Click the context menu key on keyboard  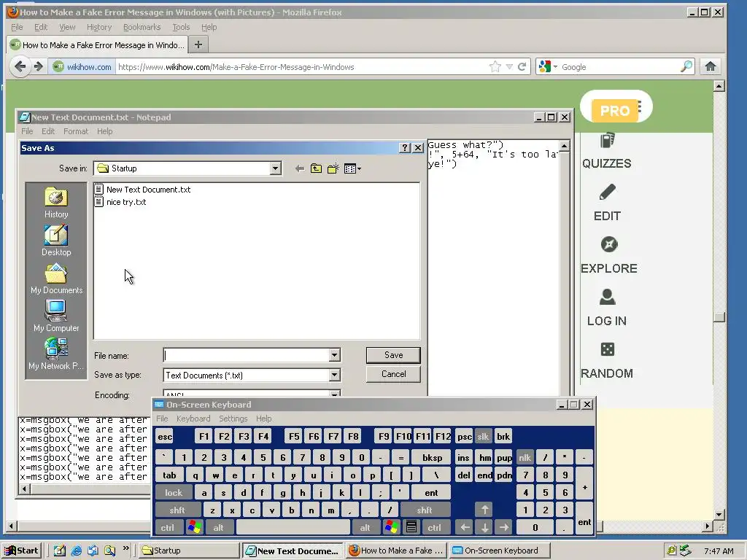pos(411,528)
